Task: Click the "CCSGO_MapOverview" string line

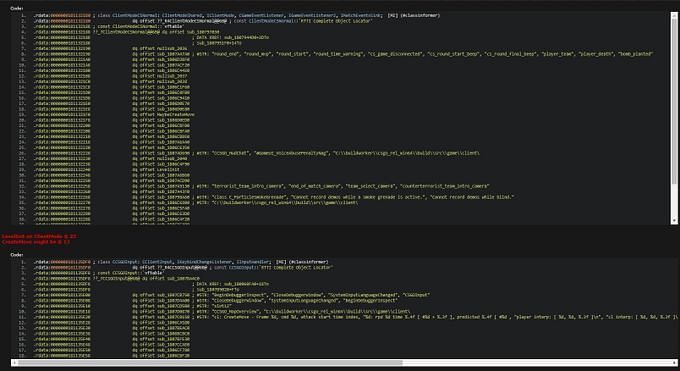Action: [x=222, y=312]
